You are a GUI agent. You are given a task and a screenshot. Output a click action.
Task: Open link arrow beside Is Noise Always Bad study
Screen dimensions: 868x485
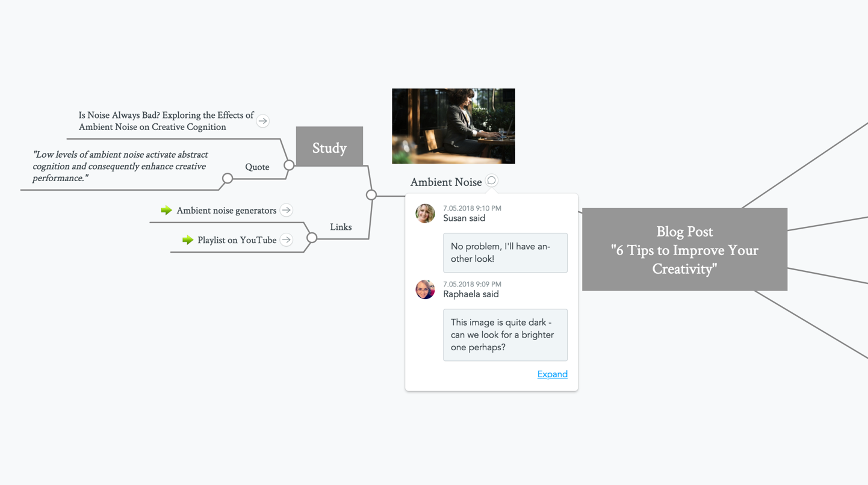point(262,121)
